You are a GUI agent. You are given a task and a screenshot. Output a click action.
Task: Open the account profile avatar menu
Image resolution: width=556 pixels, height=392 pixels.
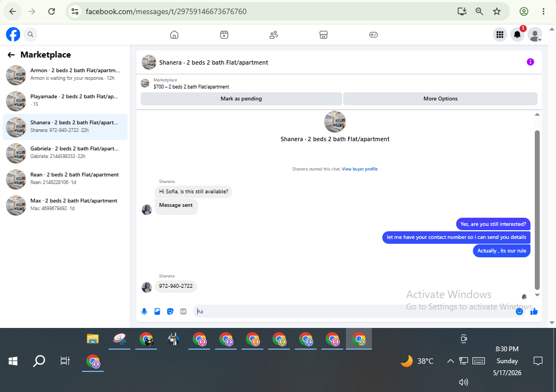pyautogui.click(x=535, y=34)
